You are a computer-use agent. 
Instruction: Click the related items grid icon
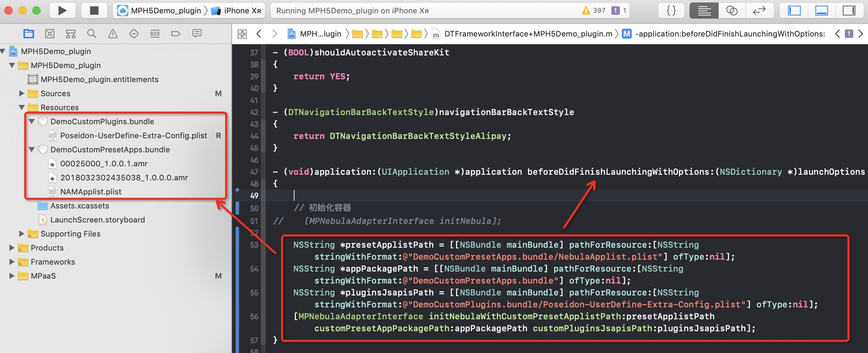coord(242,34)
